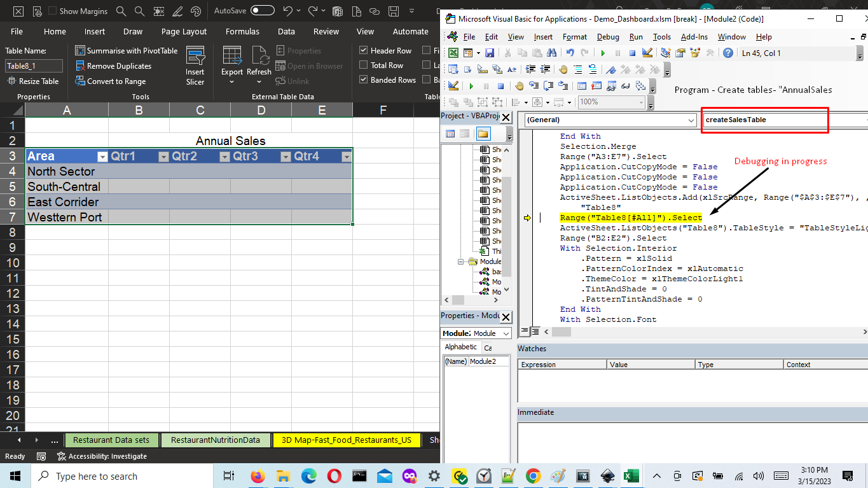Open the Qtr1 column filter arrow

(x=163, y=156)
